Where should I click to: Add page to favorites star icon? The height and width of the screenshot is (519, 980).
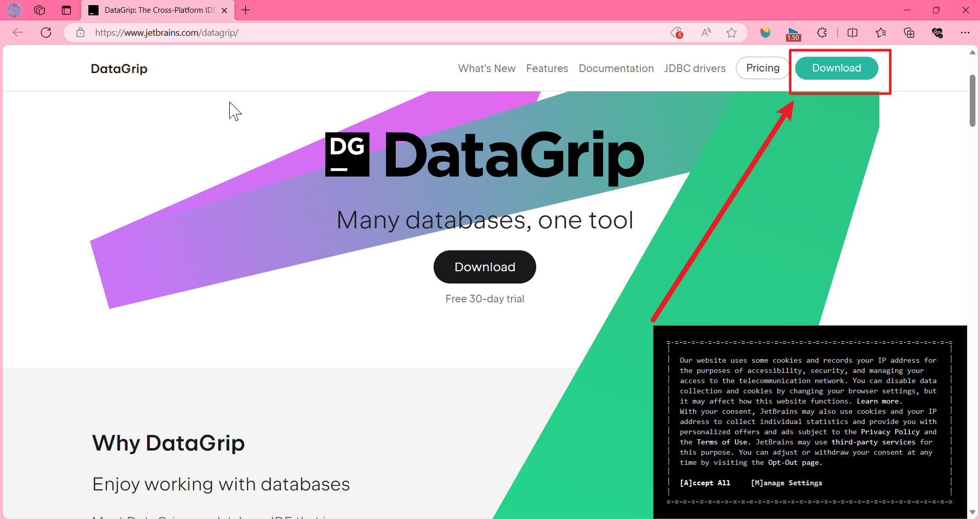pyautogui.click(x=731, y=33)
